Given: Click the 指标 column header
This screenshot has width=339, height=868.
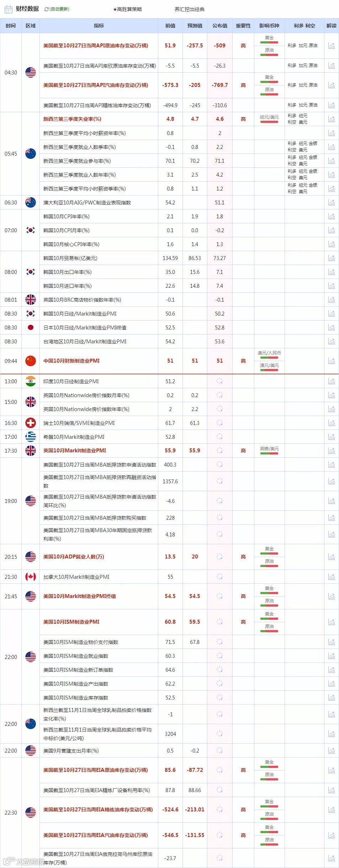Looking at the screenshot, I should [x=99, y=26].
